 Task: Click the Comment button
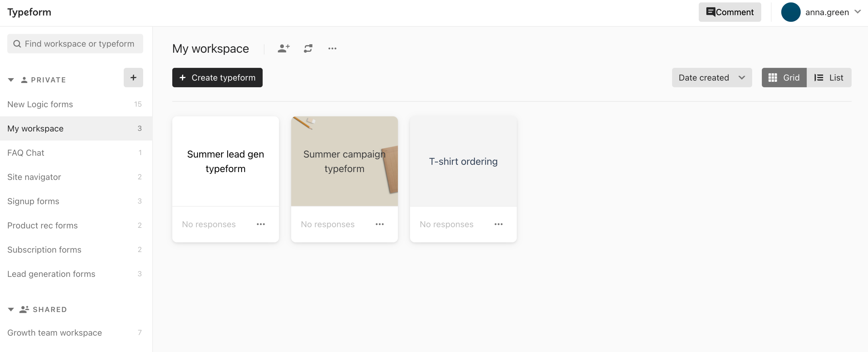point(730,12)
